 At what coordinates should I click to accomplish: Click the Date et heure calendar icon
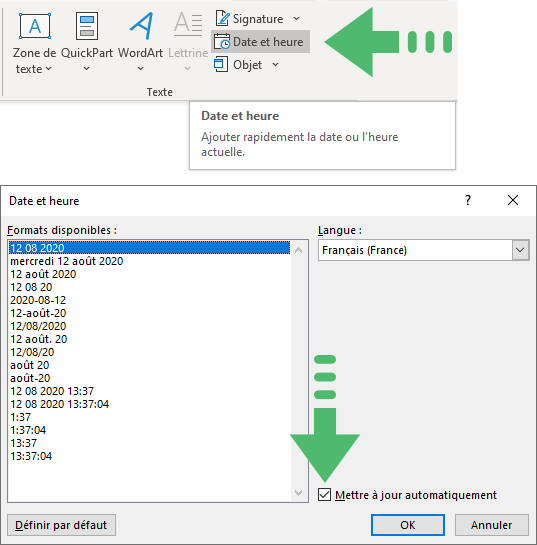(x=221, y=41)
